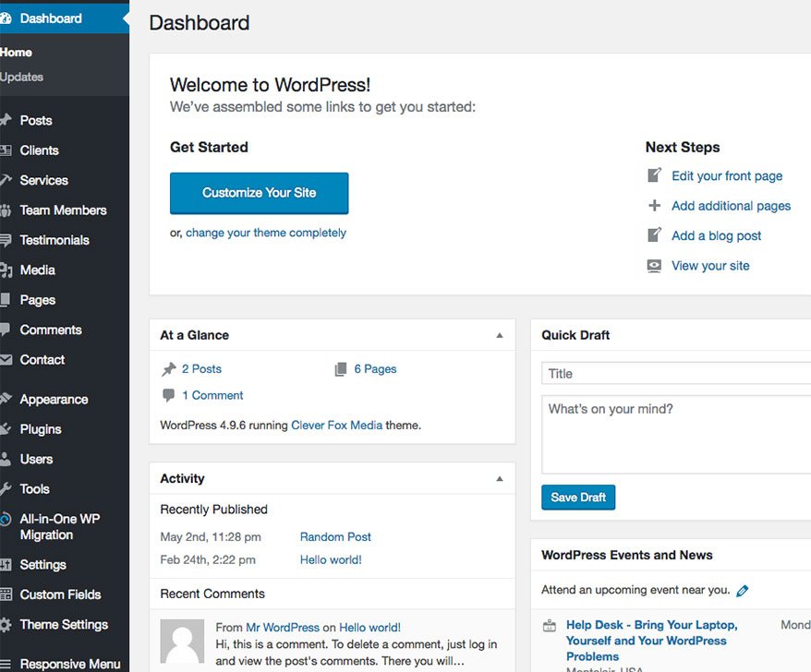
Task: Click the Custom Fields grid icon
Action: (6, 594)
